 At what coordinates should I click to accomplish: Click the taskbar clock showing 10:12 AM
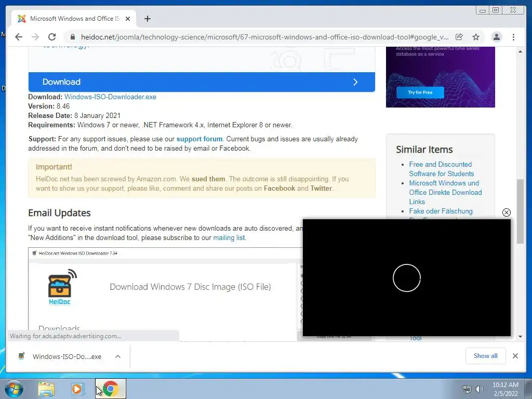tap(505, 389)
